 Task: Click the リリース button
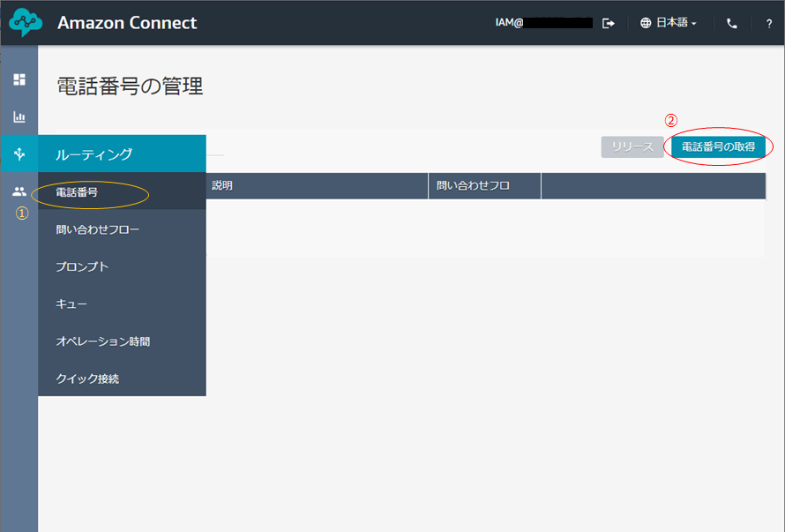tap(632, 147)
